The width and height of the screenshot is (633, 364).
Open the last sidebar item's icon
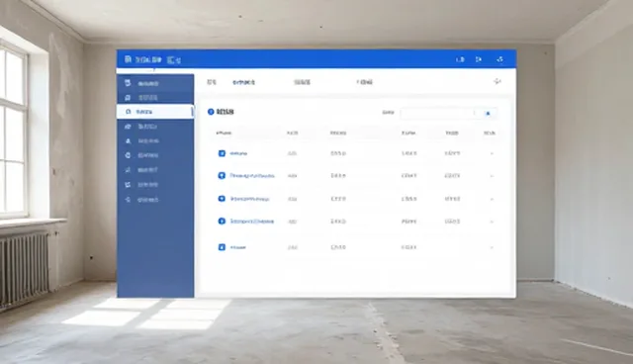point(128,200)
